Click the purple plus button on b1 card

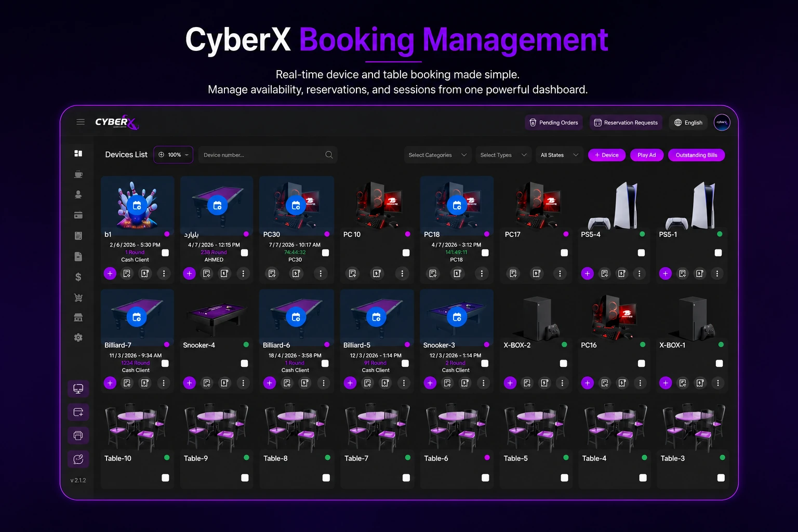tap(110, 273)
